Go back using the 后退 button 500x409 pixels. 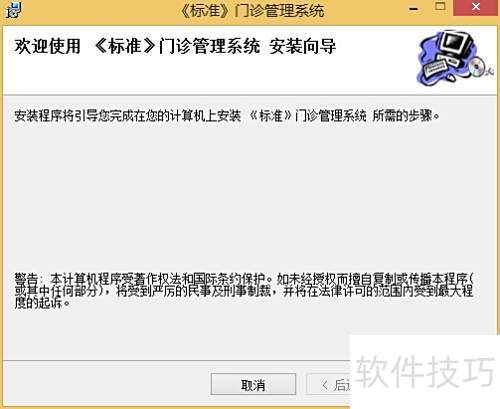pos(328,385)
